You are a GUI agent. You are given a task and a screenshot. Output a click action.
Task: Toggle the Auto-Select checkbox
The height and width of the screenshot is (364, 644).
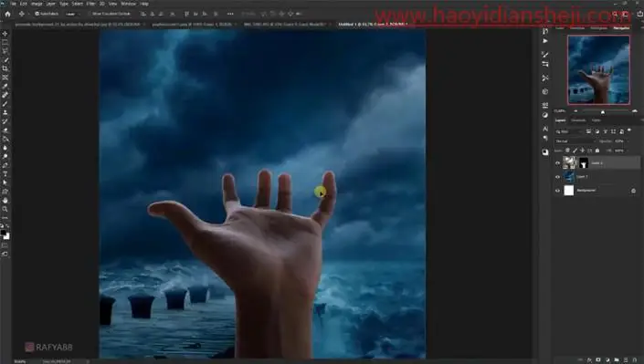(x=37, y=14)
